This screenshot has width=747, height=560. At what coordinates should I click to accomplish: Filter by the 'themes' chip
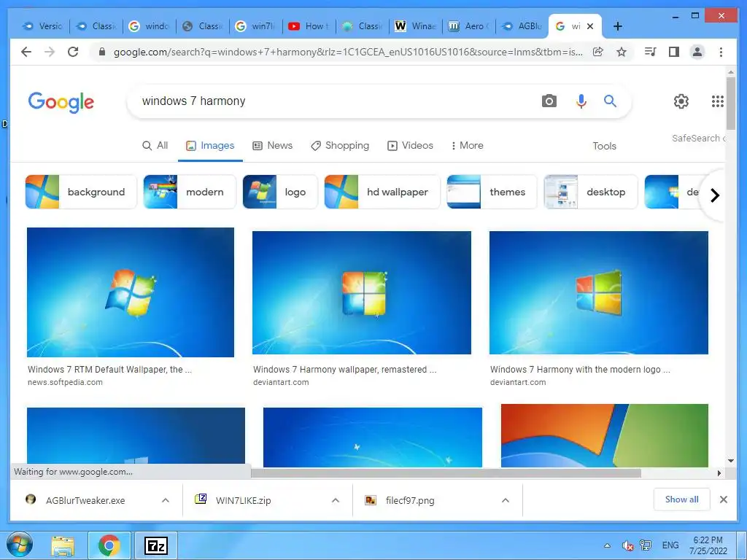[x=492, y=192]
